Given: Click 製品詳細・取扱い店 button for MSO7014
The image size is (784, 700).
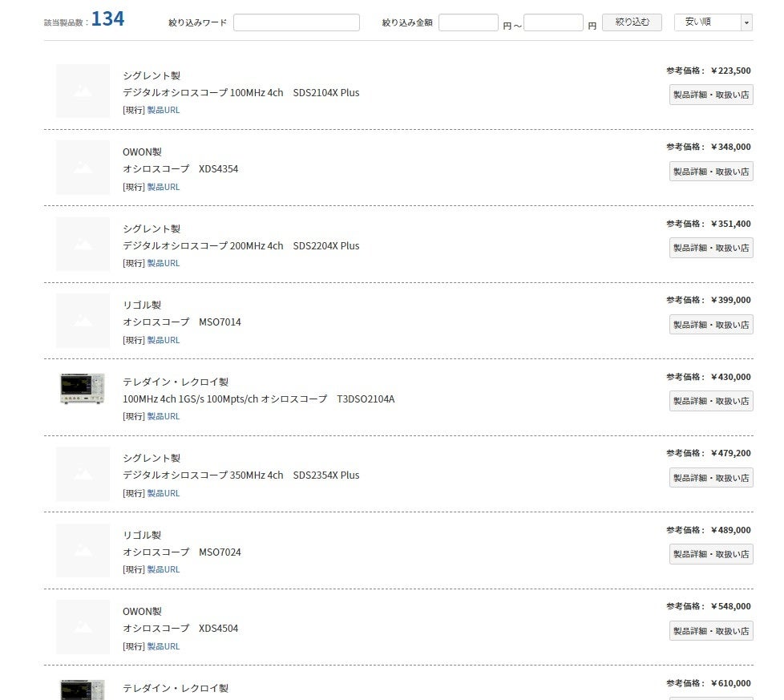Looking at the screenshot, I should point(711,325).
